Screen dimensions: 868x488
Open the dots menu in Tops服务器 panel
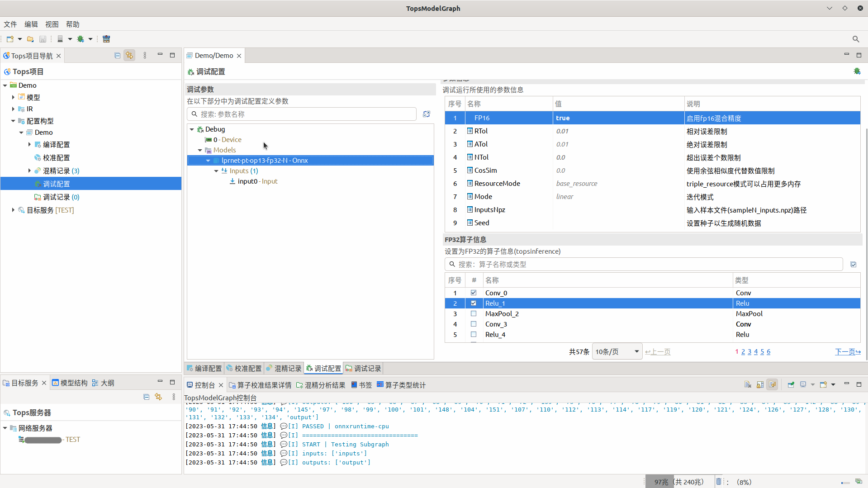click(174, 397)
